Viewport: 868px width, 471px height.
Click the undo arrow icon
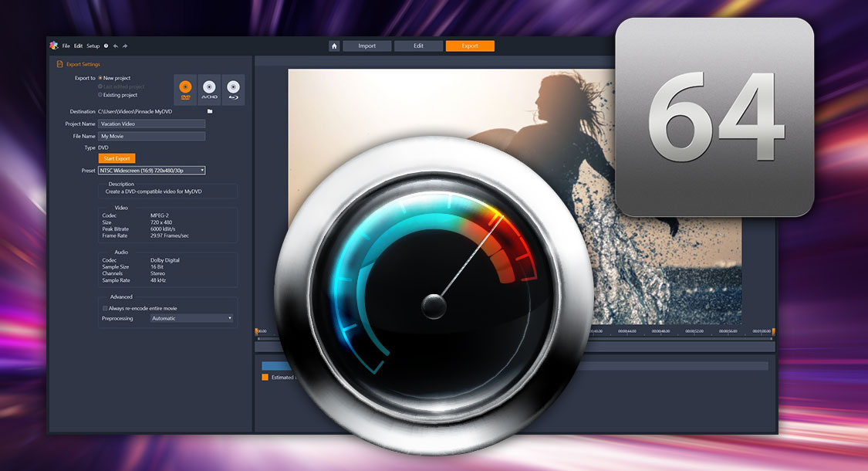click(116, 46)
